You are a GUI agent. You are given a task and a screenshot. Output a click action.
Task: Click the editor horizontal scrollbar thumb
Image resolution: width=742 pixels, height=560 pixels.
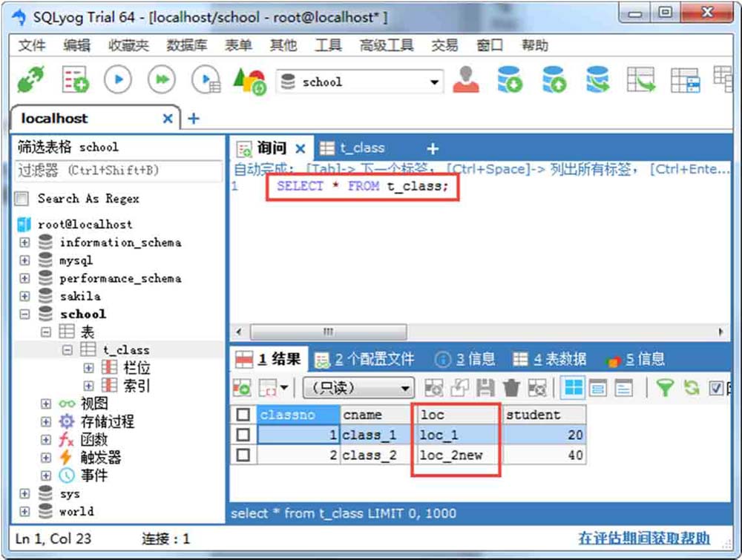(328, 332)
